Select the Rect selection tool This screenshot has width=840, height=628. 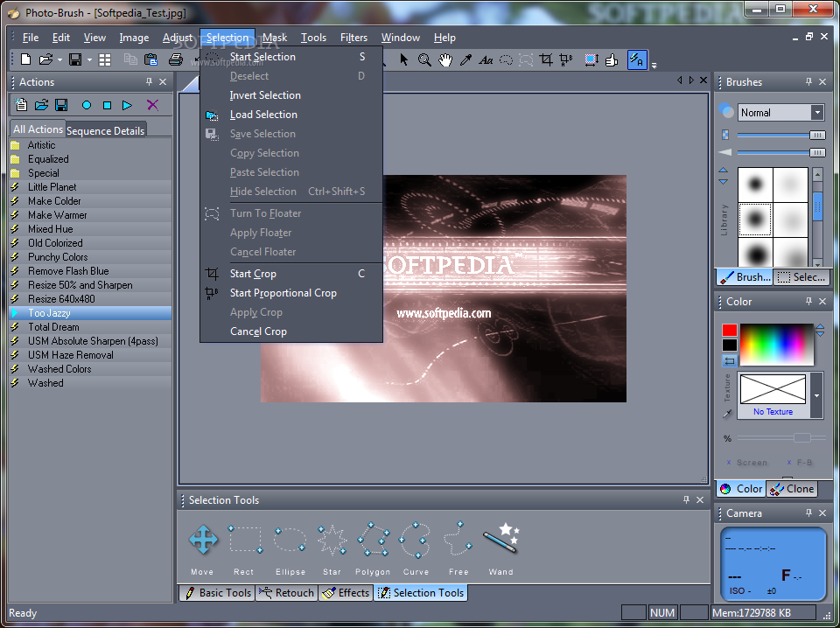[245, 539]
